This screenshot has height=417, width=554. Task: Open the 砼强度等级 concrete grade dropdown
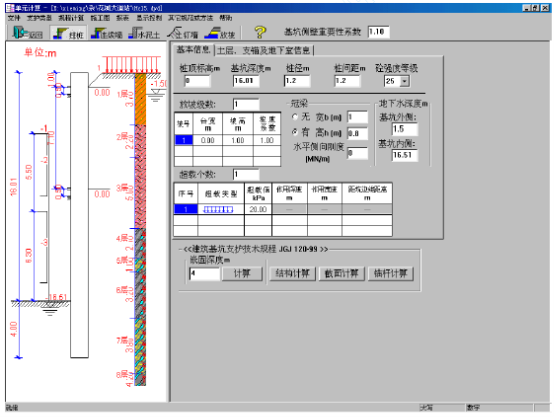[405, 81]
